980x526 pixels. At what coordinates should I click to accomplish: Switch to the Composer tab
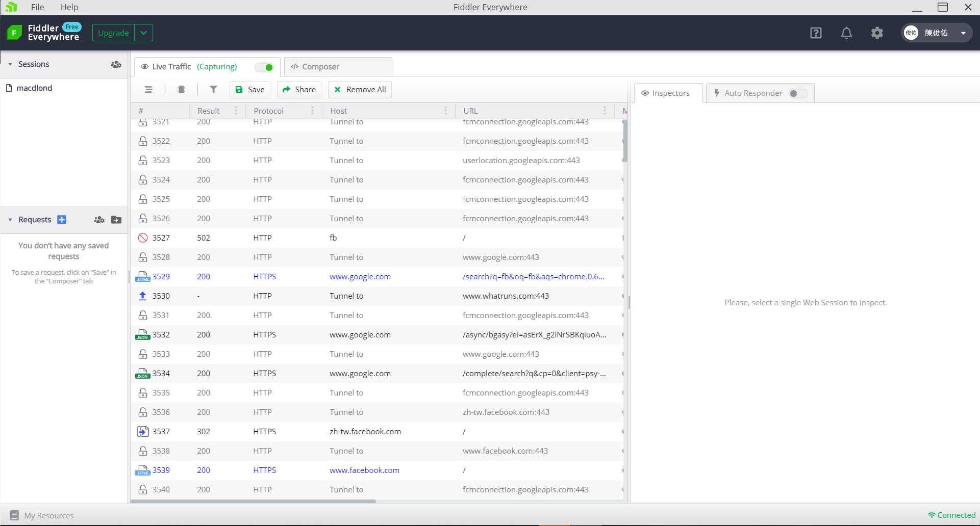[x=338, y=67]
